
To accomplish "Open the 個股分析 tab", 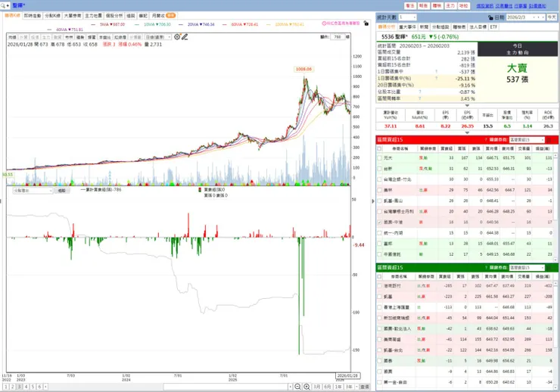I will click(x=114, y=16).
